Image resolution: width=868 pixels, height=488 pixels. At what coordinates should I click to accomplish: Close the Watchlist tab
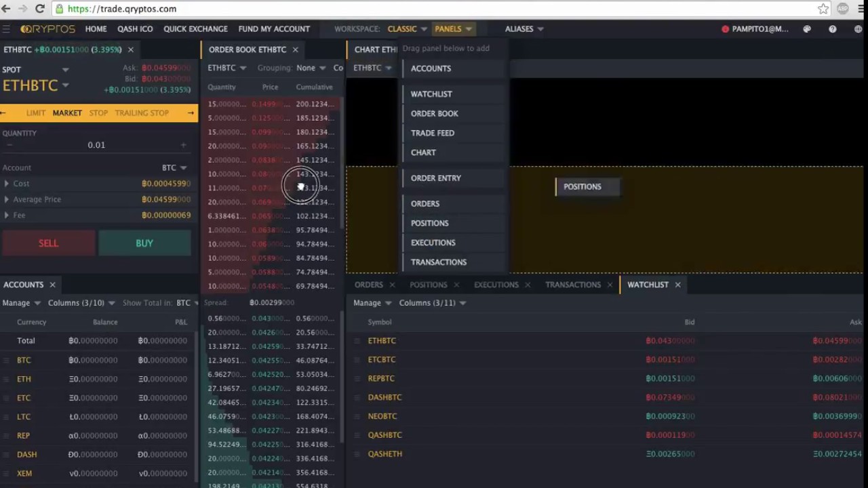[x=677, y=285]
